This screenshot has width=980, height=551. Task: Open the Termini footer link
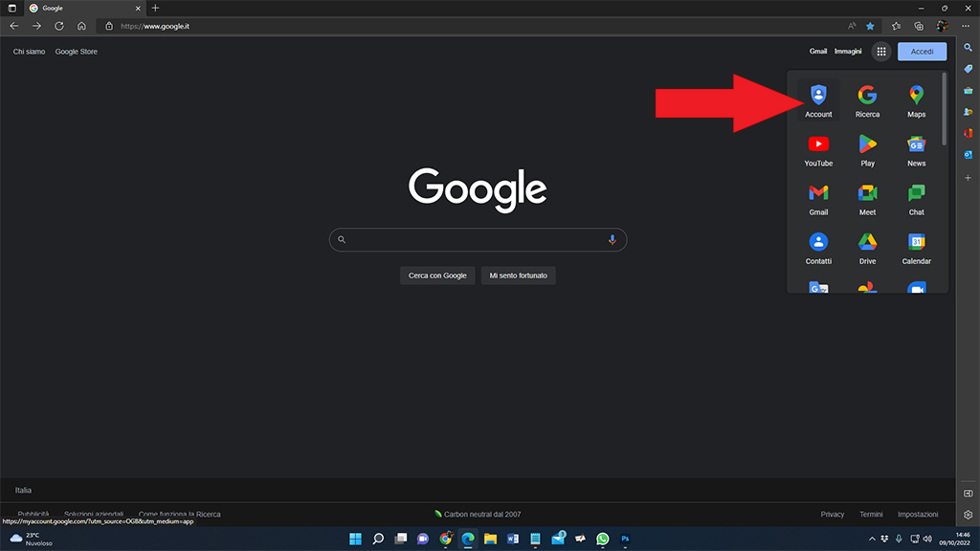871,514
